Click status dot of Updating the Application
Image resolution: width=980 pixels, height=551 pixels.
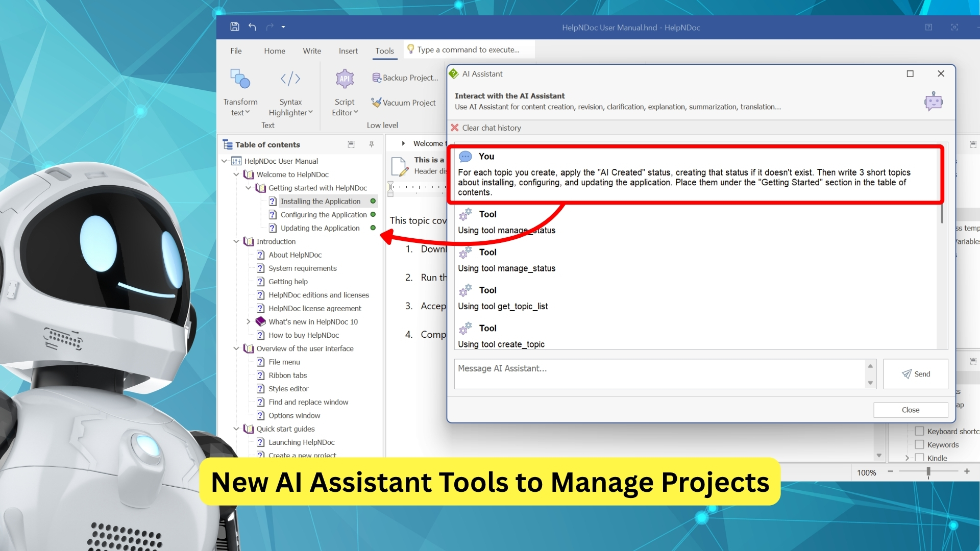[x=373, y=228]
